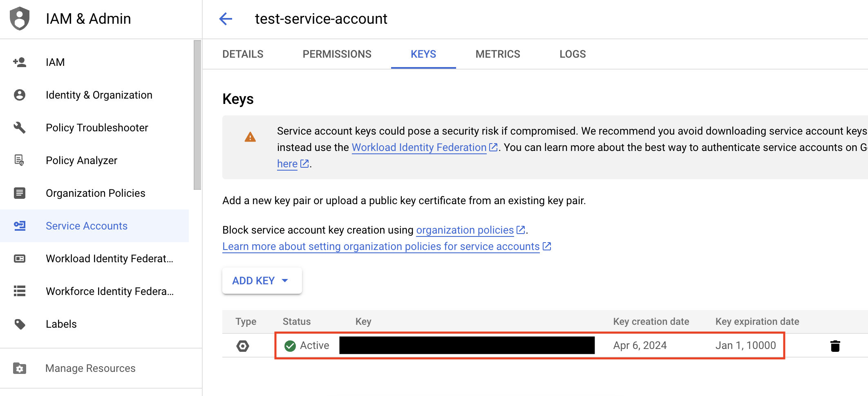Go back using the blue arrow
The height and width of the screenshot is (396, 868).
226,19
